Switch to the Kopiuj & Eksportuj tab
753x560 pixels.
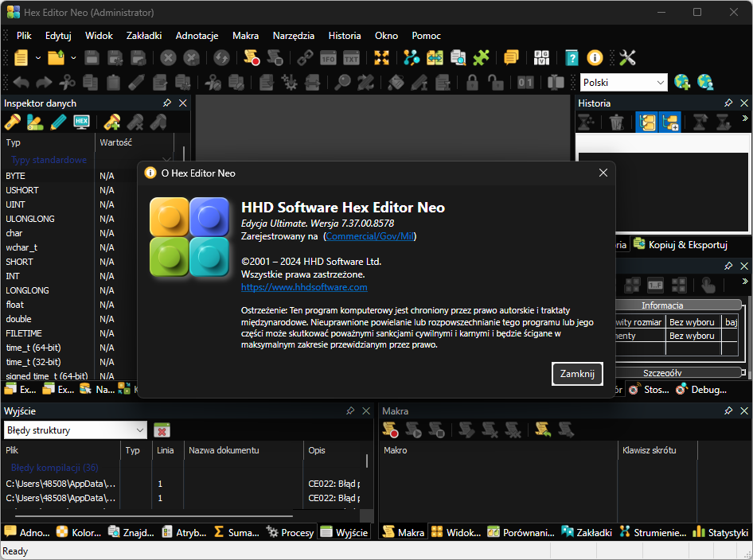point(681,245)
